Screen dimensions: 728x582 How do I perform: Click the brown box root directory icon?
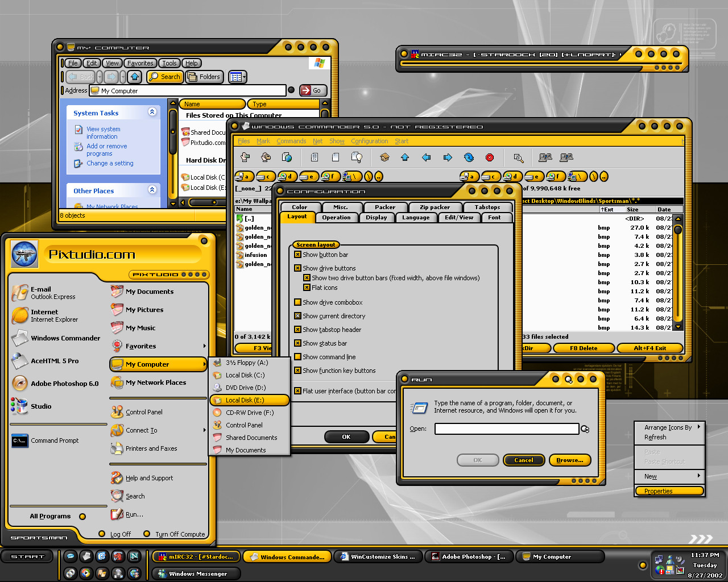(384, 157)
